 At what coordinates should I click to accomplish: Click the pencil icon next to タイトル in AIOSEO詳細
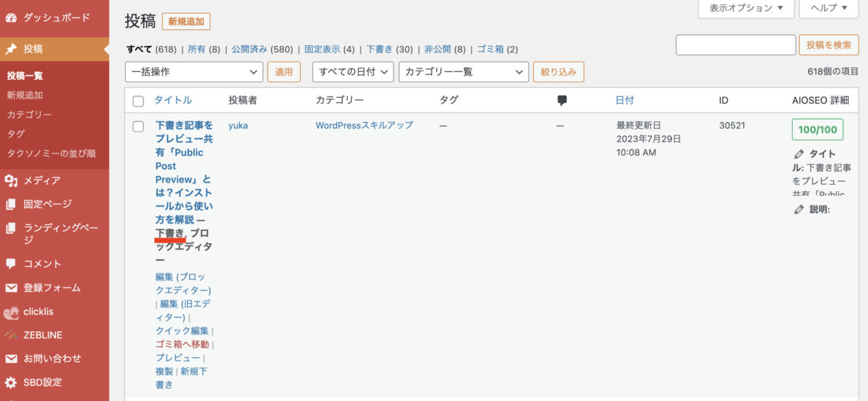click(x=799, y=153)
